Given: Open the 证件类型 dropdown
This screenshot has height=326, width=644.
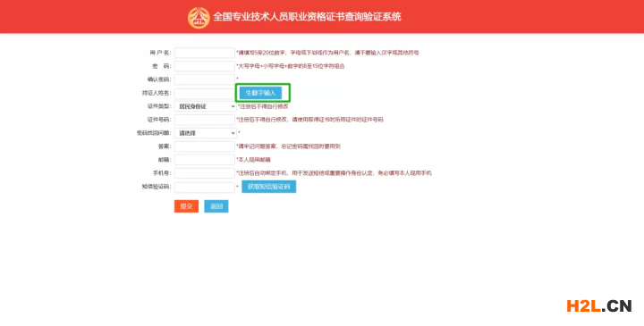Looking at the screenshot, I should pos(205,106).
